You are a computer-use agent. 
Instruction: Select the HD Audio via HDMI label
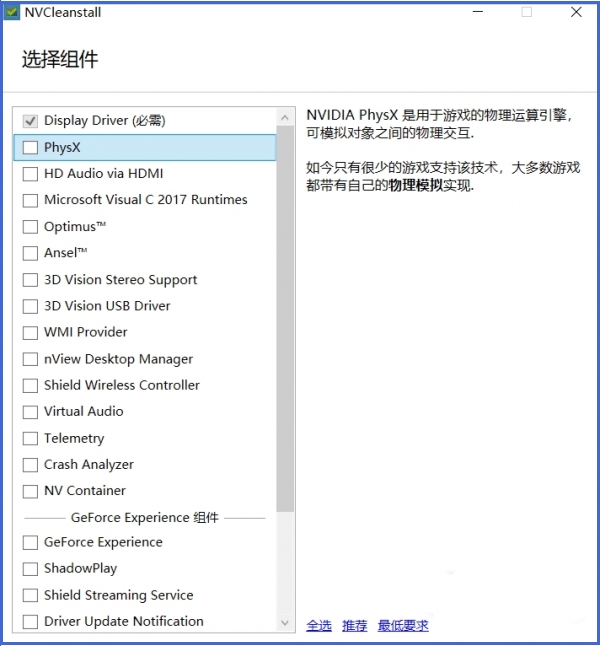pos(103,173)
